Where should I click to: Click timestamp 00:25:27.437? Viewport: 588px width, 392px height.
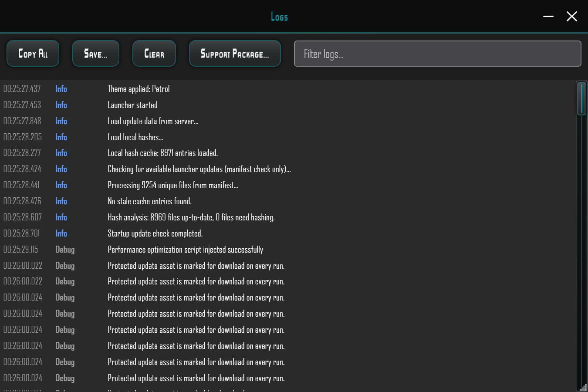[22, 89]
